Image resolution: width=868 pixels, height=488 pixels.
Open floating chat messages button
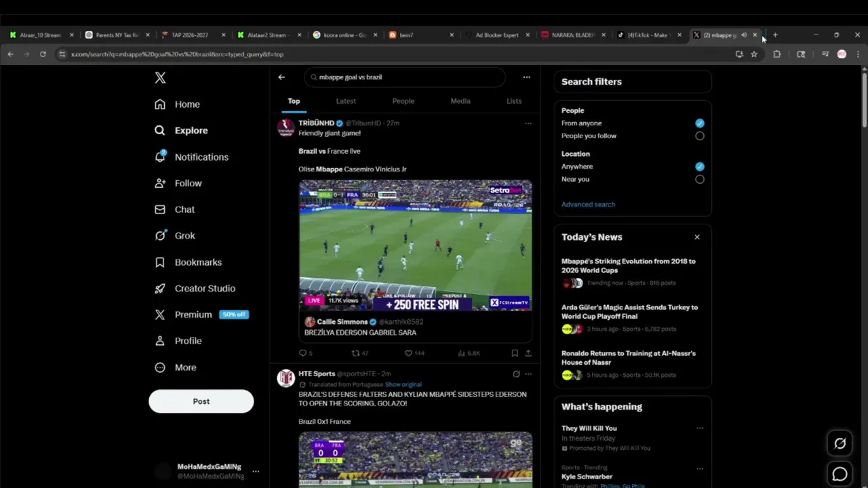pyautogui.click(x=840, y=474)
